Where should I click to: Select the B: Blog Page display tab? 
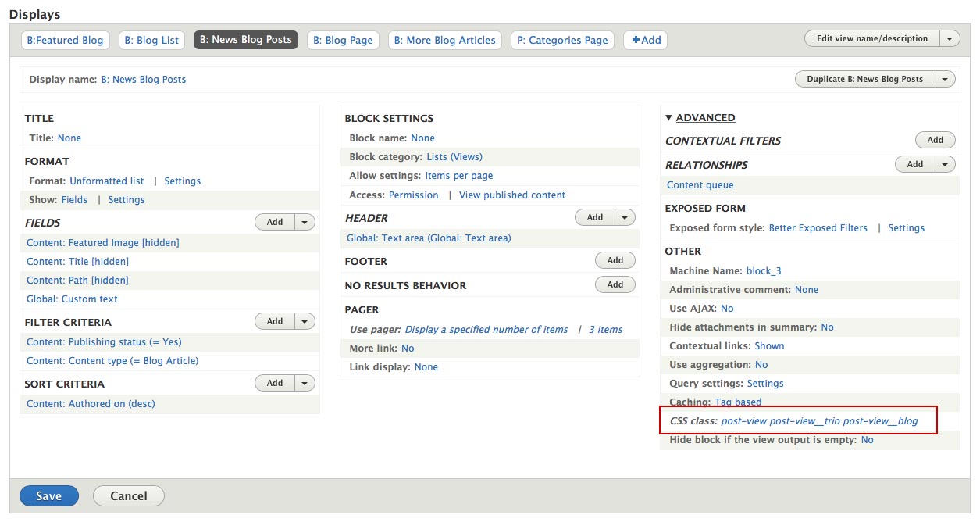pos(342,40)
